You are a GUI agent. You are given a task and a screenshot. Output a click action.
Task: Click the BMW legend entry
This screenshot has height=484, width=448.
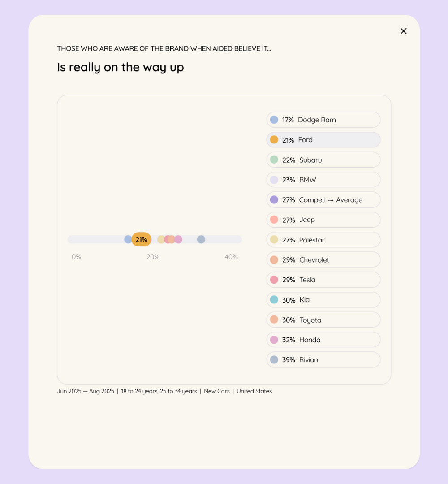[323, 180]
